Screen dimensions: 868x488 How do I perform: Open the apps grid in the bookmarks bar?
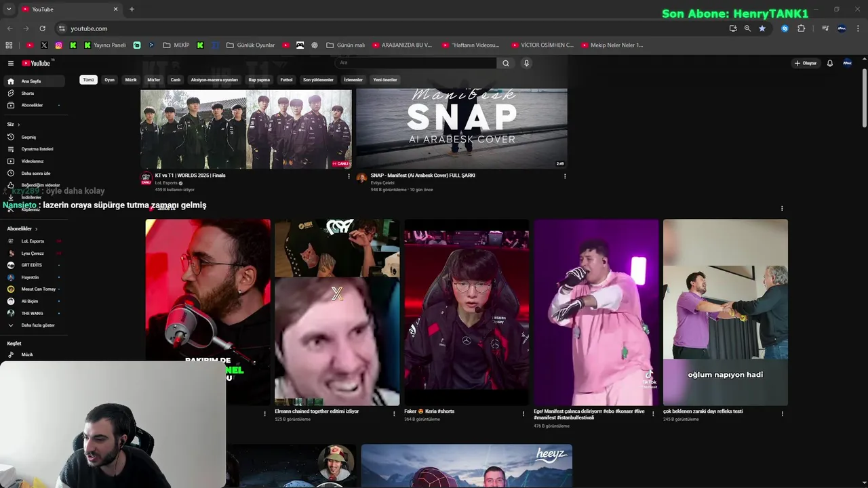9,45
